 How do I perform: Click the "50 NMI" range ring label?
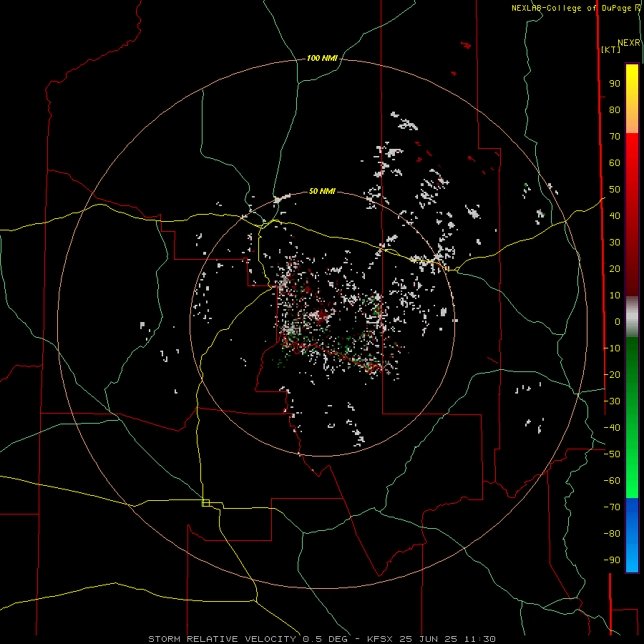coord(322,191)
